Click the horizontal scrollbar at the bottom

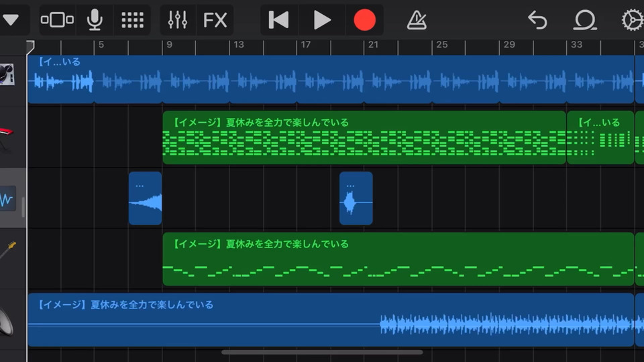pyautogui.click(x=322, y=352)
